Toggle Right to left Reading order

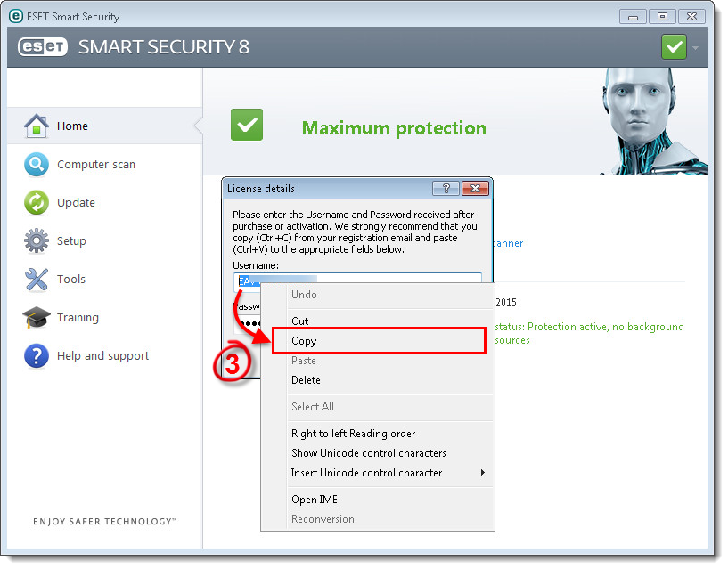353,434
